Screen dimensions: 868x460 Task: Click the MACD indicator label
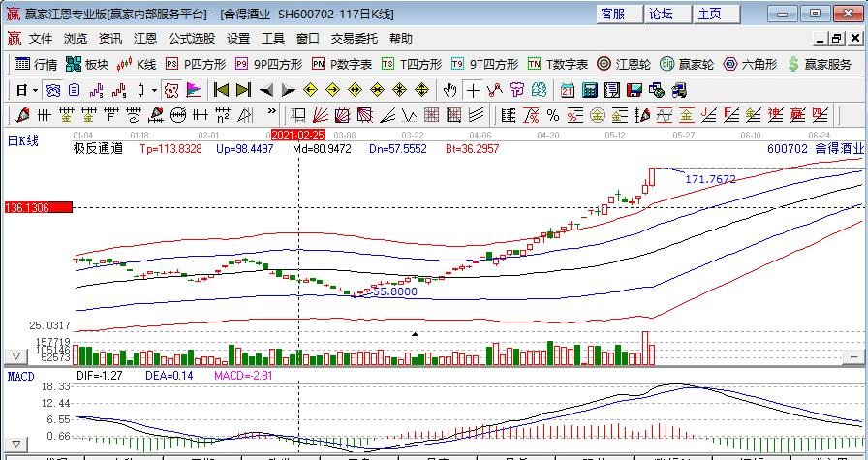click(21, 376)
